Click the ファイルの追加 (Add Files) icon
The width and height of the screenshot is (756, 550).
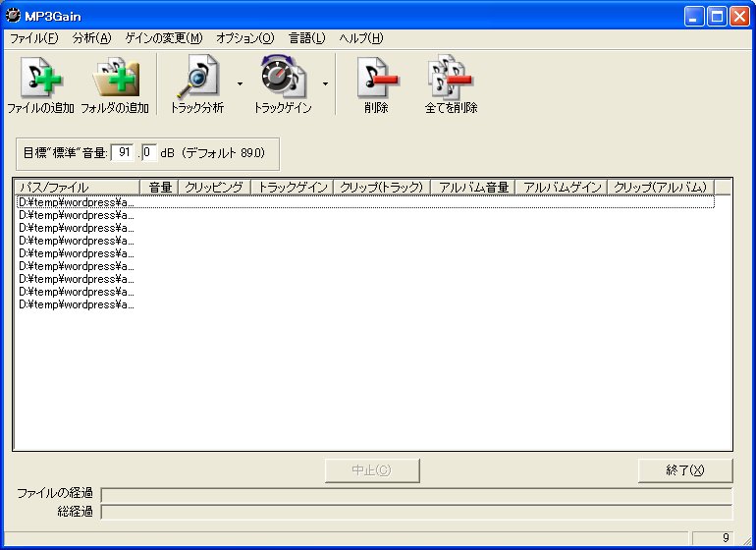point(40,77)
